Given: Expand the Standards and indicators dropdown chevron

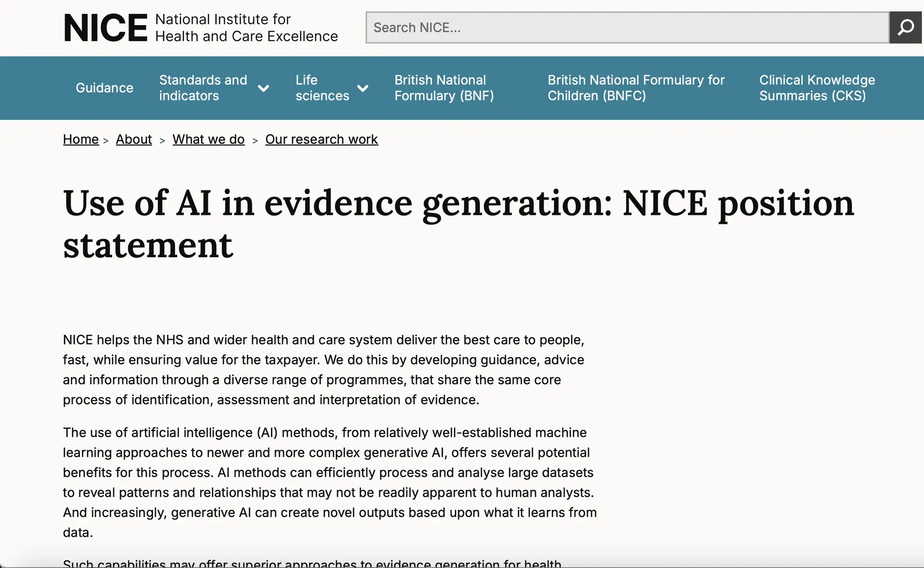Looking at the screenshot, I should [264, 88].
